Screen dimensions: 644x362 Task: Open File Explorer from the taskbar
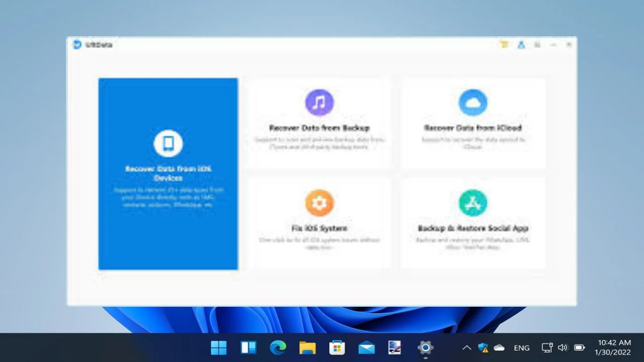click(x=307, y=347)
